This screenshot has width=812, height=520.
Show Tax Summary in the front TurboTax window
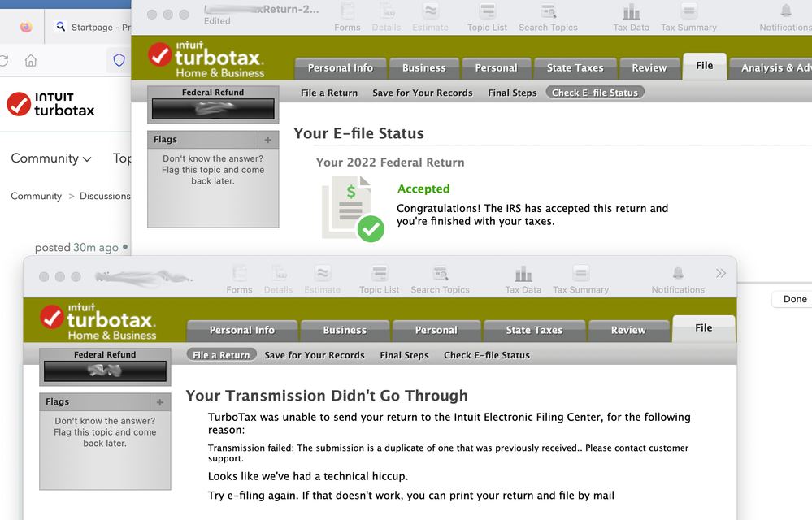tap(580, 279)
